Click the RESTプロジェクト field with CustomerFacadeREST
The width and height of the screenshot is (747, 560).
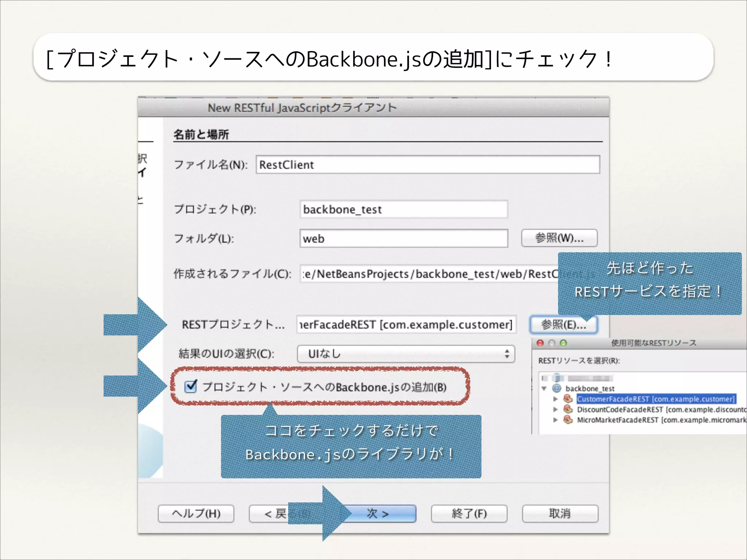click(406, 324)
